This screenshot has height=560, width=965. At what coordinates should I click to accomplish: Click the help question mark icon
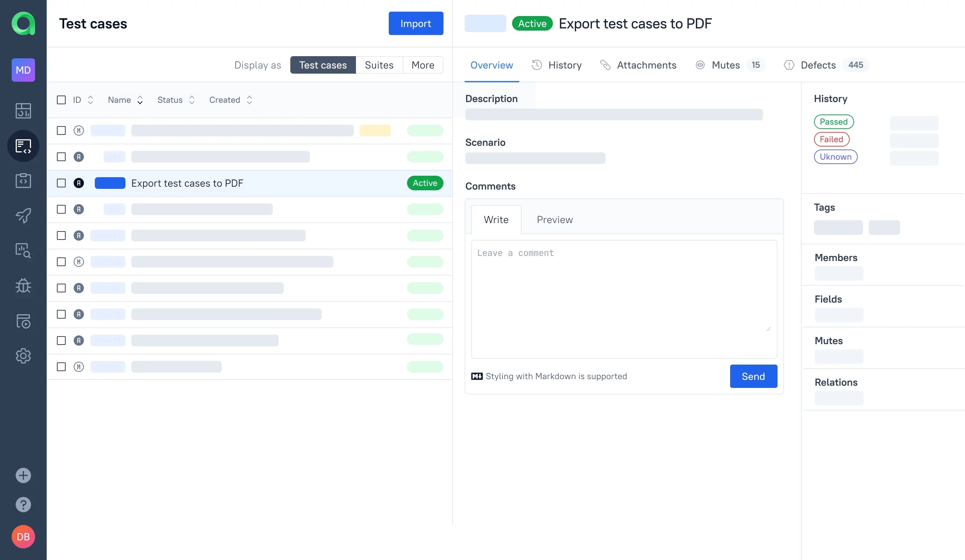23,505
